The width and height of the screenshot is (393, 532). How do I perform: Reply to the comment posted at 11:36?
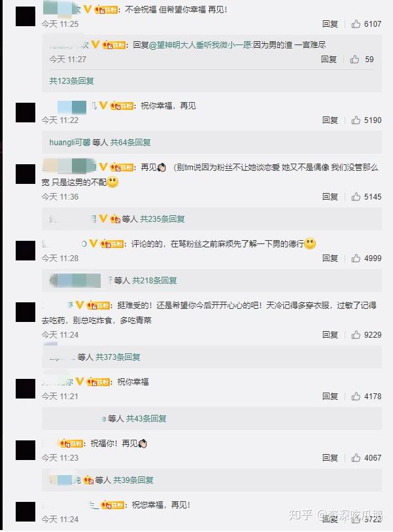[x=330, y=197]
